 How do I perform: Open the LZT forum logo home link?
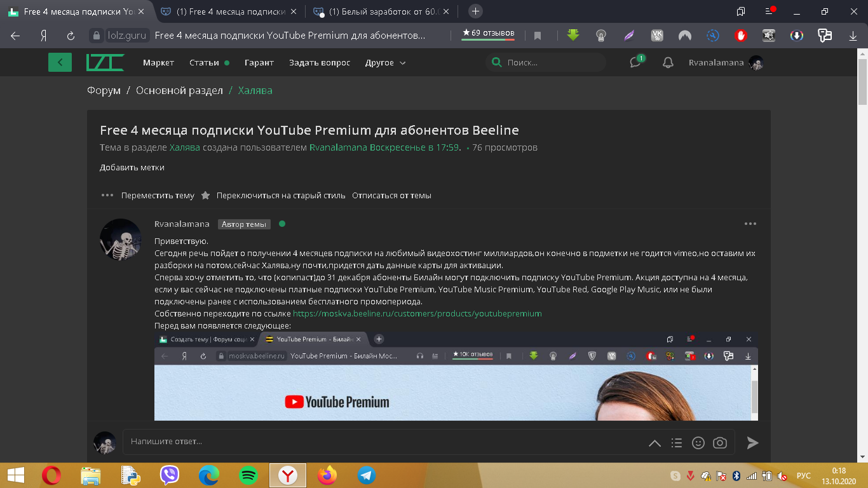105,62
